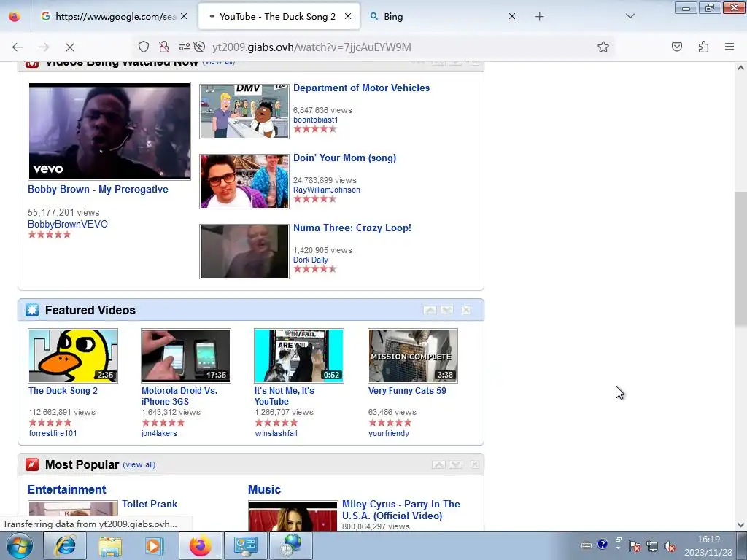Open the Music category heading
The height and width of the screenshot is (560, 747).
264,489
